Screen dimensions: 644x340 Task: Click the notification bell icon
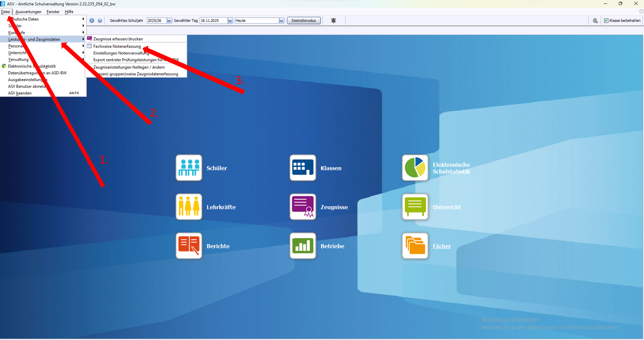[333, 21]
